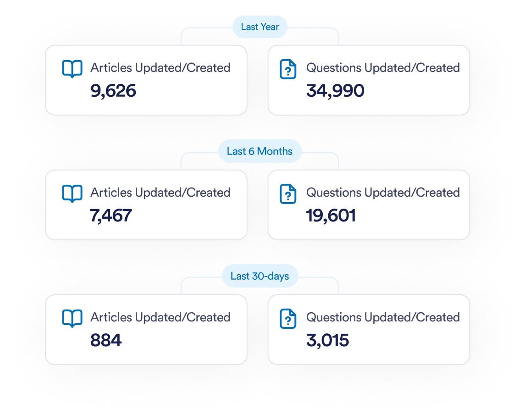
Task: Open Articles Updated/Created label under Last 30-days
Action: click(160, 317)
